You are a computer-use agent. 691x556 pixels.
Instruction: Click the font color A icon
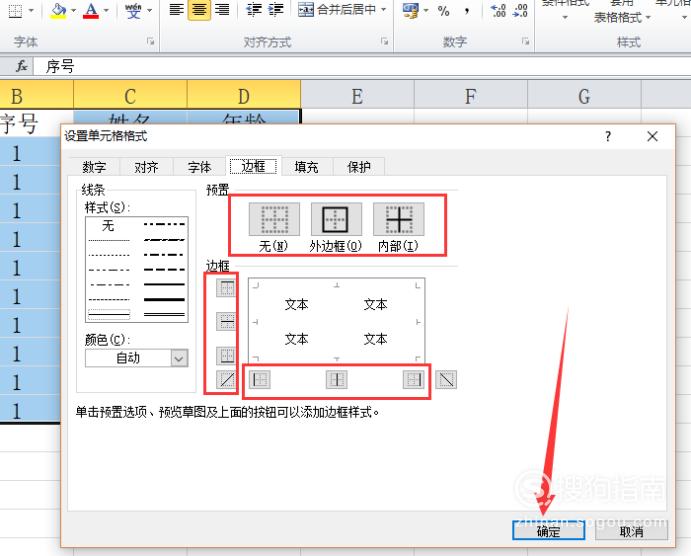(91, 11)
